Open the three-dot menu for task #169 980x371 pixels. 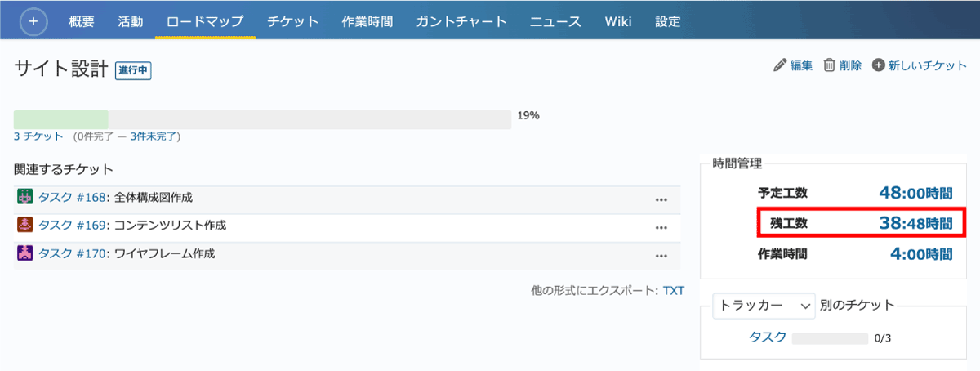point(661,226)
